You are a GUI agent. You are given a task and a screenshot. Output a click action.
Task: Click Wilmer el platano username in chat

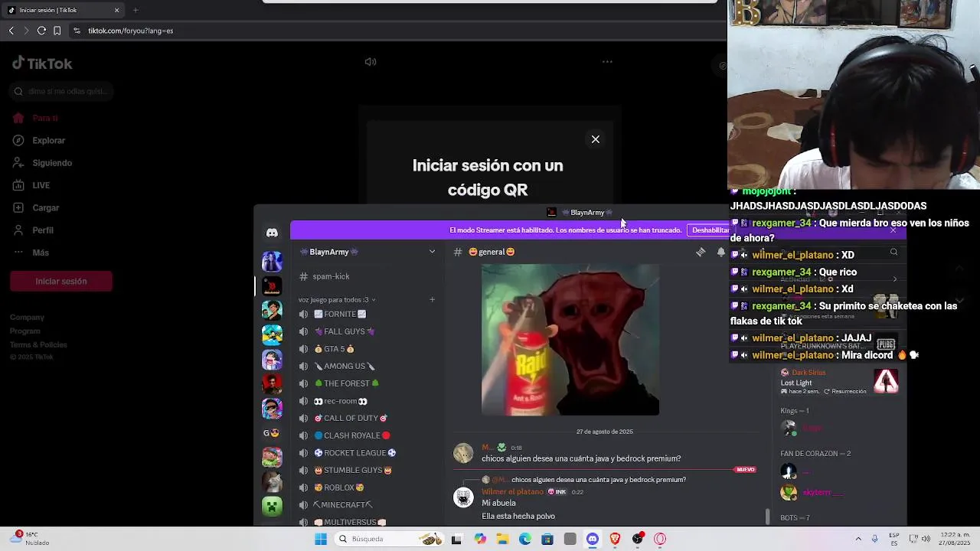pos(512,492)
